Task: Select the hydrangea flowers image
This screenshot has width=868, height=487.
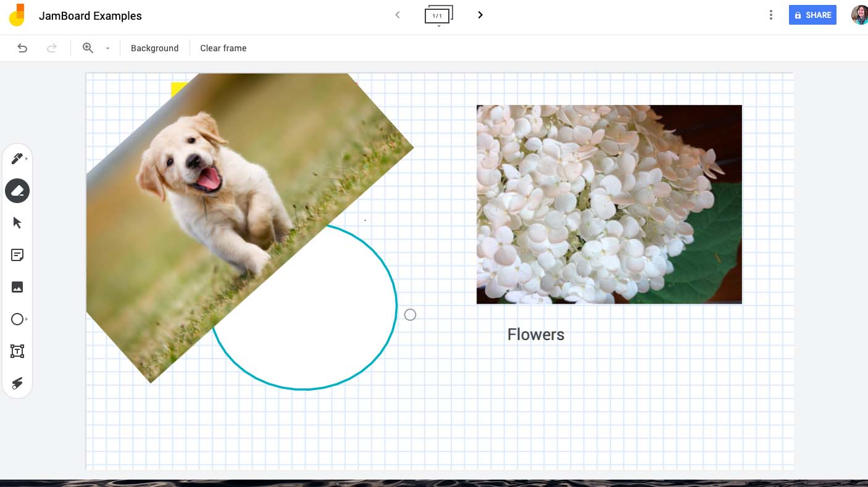Action: (609, 204)
